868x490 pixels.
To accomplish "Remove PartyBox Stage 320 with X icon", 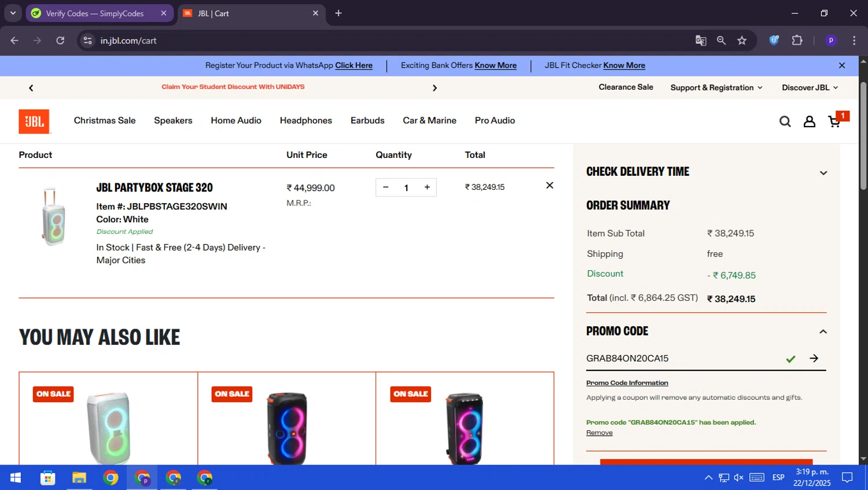I will [550, 185].
